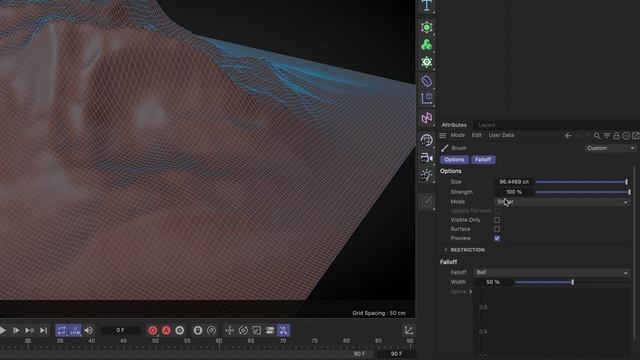Lock the Attributes element with padlock icon
This screenshot has height=360, width=640.
(x=616, y=136)
